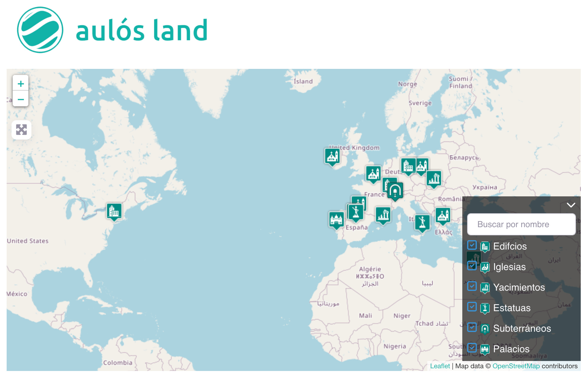
Task: Open the church marker over Greece
Action: pyautogui.click(x=443, y=215)
